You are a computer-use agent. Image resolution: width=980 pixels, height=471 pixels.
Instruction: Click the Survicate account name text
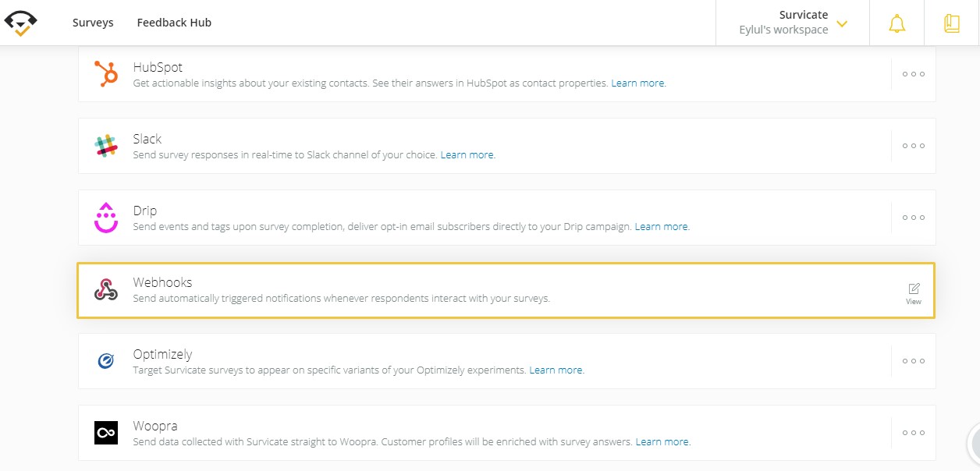tap(804, 15)
